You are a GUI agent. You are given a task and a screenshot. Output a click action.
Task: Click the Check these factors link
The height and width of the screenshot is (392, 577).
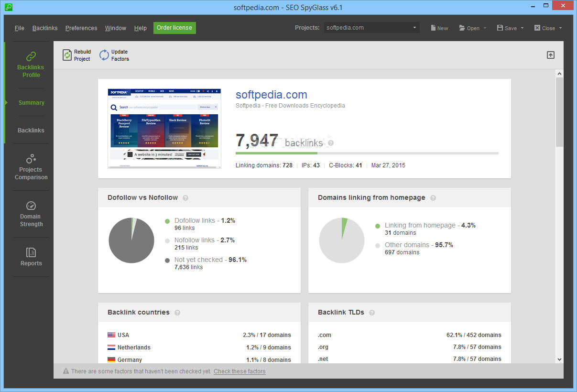[240, 371]
